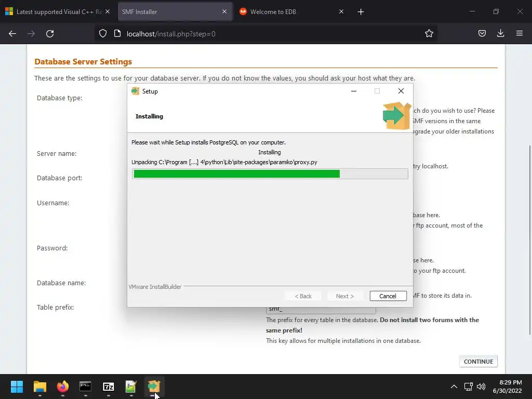Viewport: 532px width, 399px height.
Task: Close the Setup dialog window
Action: (x=401, y=91)
